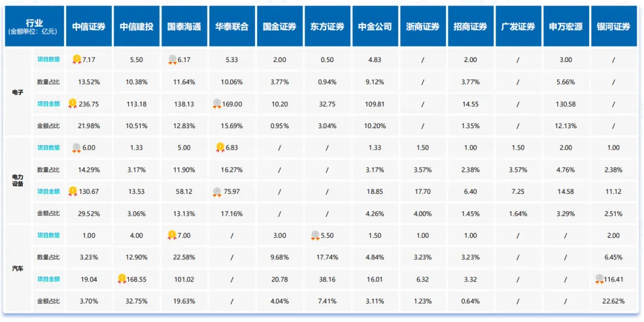
Task: Click the gold medal beside 7.00
Action: tap(172, 235)
